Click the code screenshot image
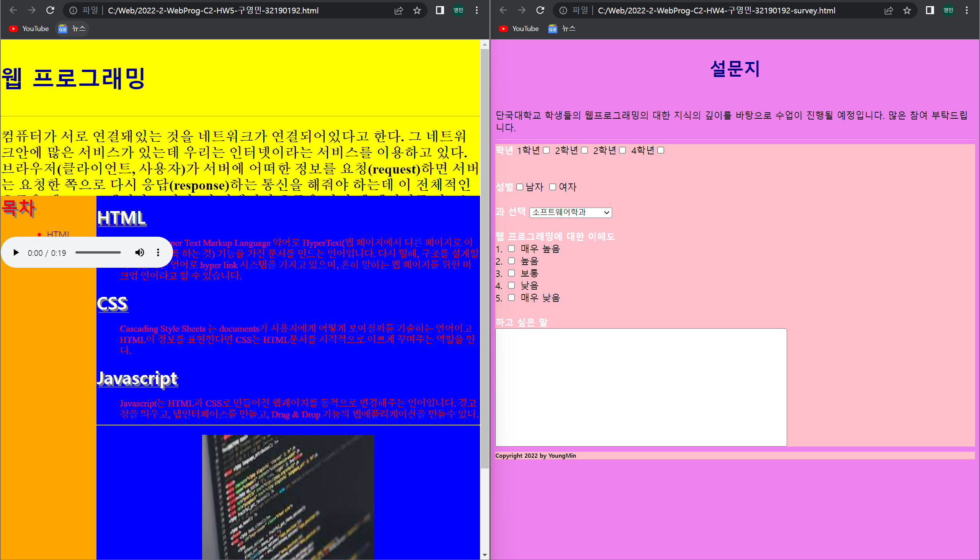 pyautogui.click(x=288, y=497)
